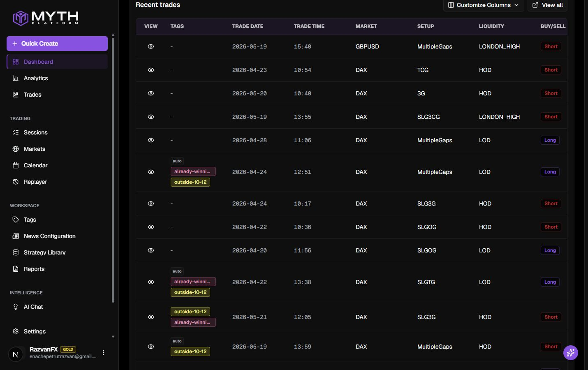
Task: Click the Settings gear icon
Action: tap(16, 331)
